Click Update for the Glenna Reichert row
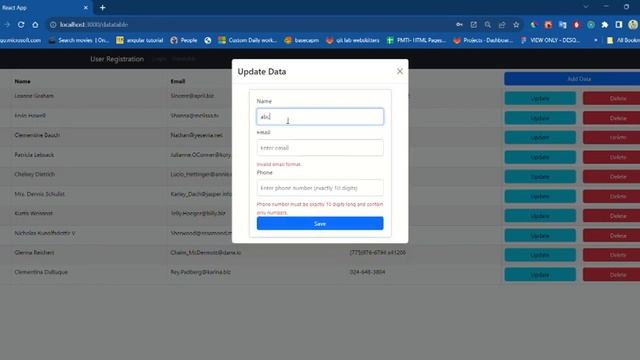640x360 pixels. click(540, 255)
